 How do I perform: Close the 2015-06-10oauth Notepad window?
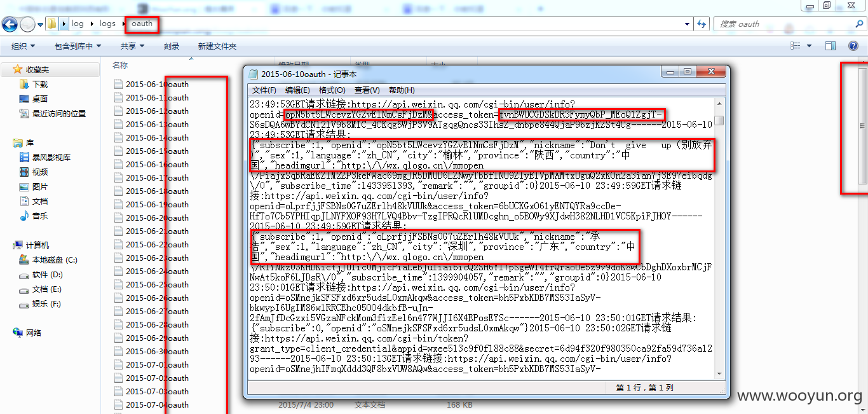[x=710, y=72]
